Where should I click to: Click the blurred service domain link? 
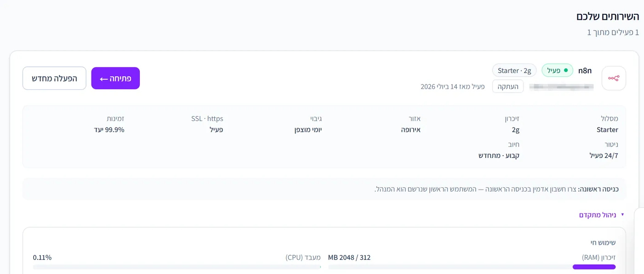(x=561, y=86)
